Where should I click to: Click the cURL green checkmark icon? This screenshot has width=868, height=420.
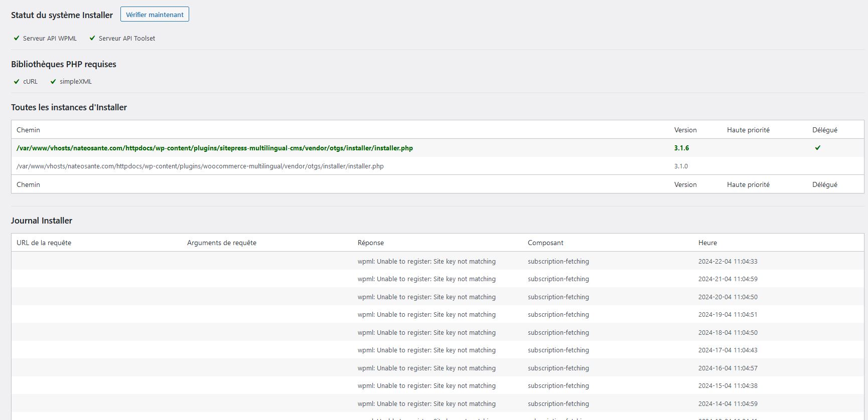pos(17,81)
